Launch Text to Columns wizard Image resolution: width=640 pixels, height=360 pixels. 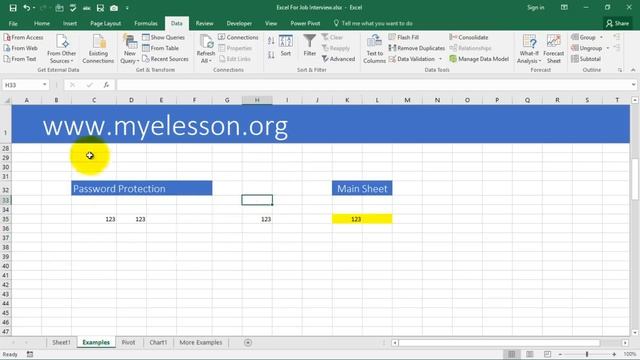(374, 49)
